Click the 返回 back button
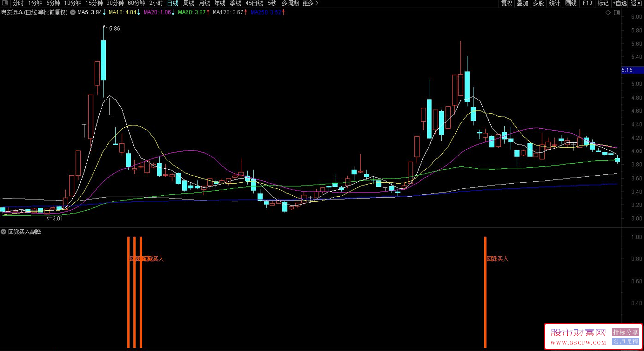Viewport: 644px width, 351px height. [x=636, y=3]
